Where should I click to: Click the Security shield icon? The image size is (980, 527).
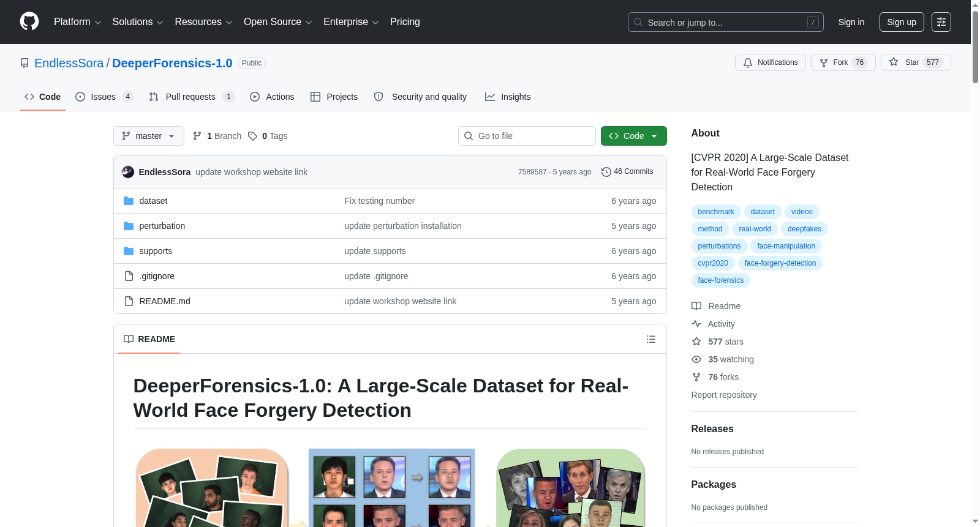click(379, 97)
